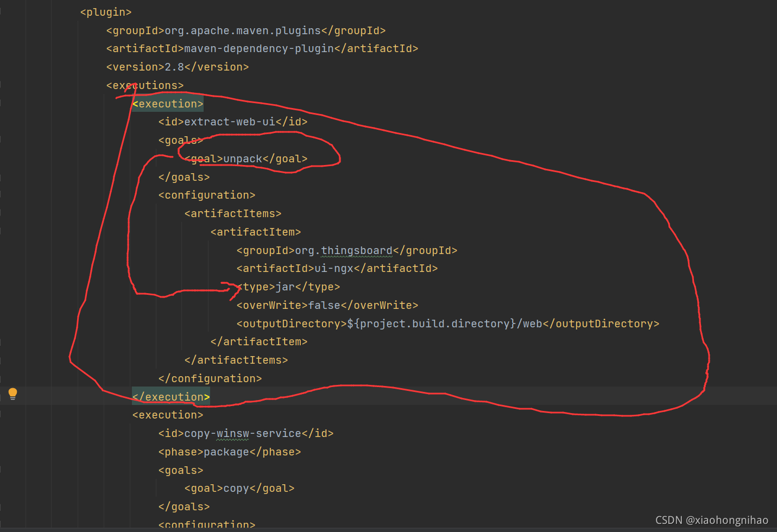Viewport: 777px width, 532px height.
Task: Click the <goals> tag above the unpack goal
Action: coord(181,140)
